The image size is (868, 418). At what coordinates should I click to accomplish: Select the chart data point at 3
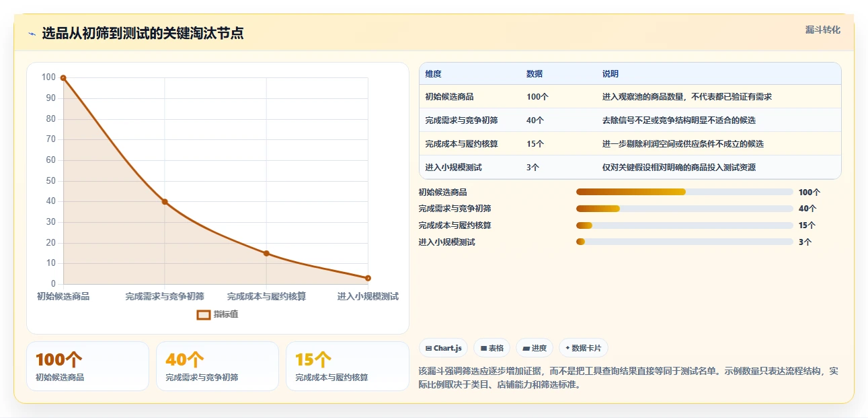[368, 278]
